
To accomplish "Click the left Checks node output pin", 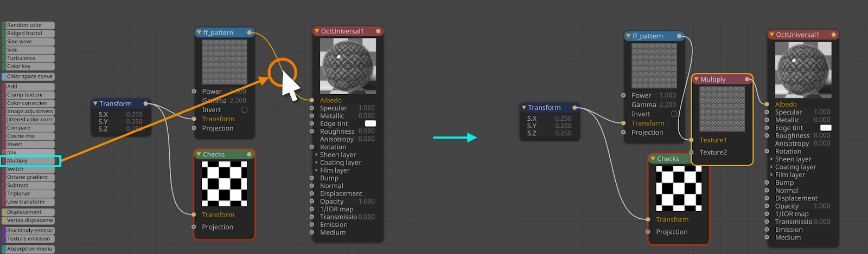I will [249, 154].
